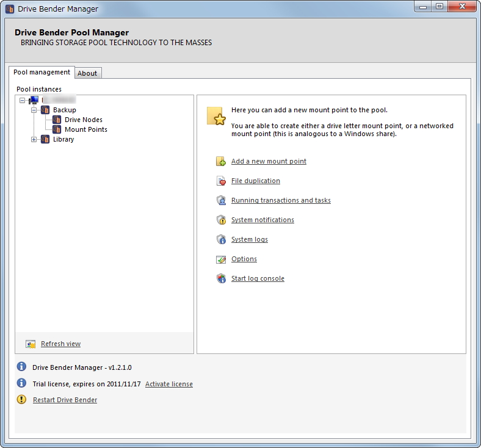Select Drive Nodes in the tree
The width and height of the screenshot is (481, 448).
tap(84, 120)
